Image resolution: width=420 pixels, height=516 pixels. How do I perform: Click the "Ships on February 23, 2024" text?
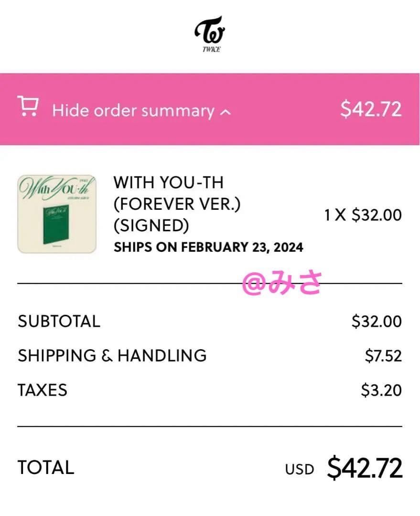coord(208,247)
